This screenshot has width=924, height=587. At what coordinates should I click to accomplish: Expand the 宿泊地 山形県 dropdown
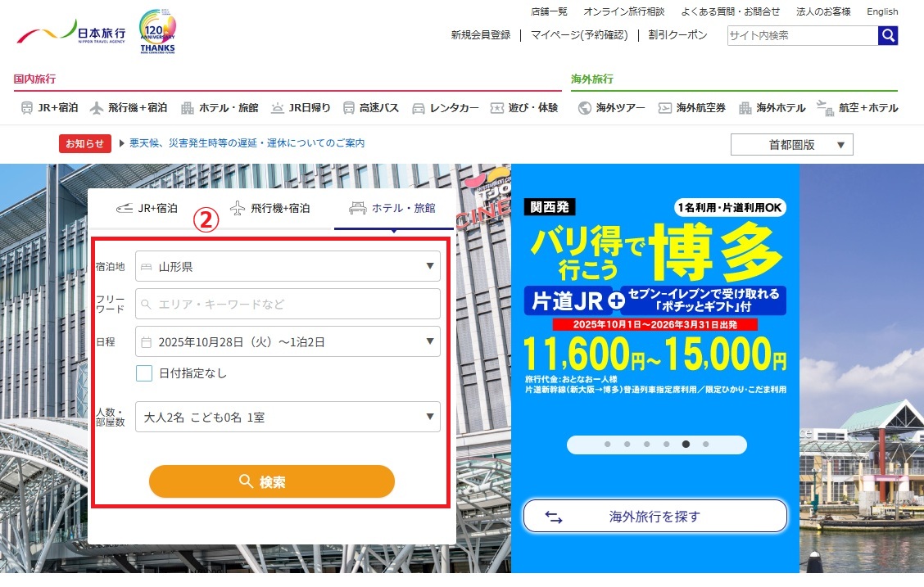click(288, 267)
